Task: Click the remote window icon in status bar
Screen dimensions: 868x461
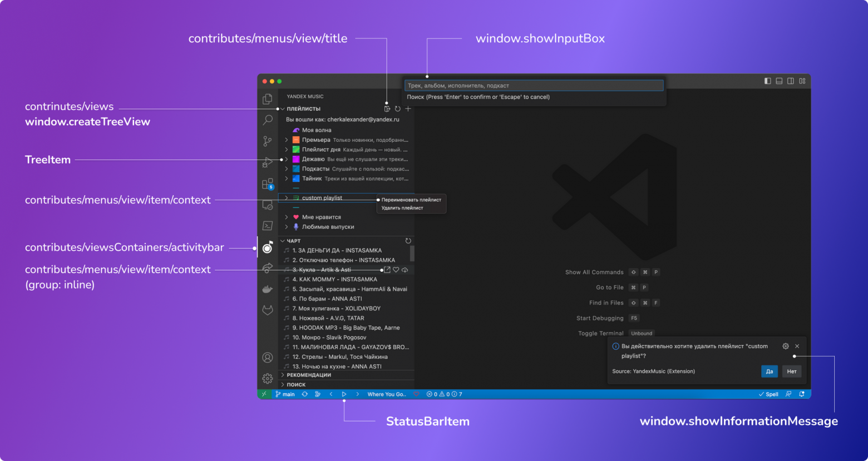Action: pyautogui.click(x=264, y=394)
